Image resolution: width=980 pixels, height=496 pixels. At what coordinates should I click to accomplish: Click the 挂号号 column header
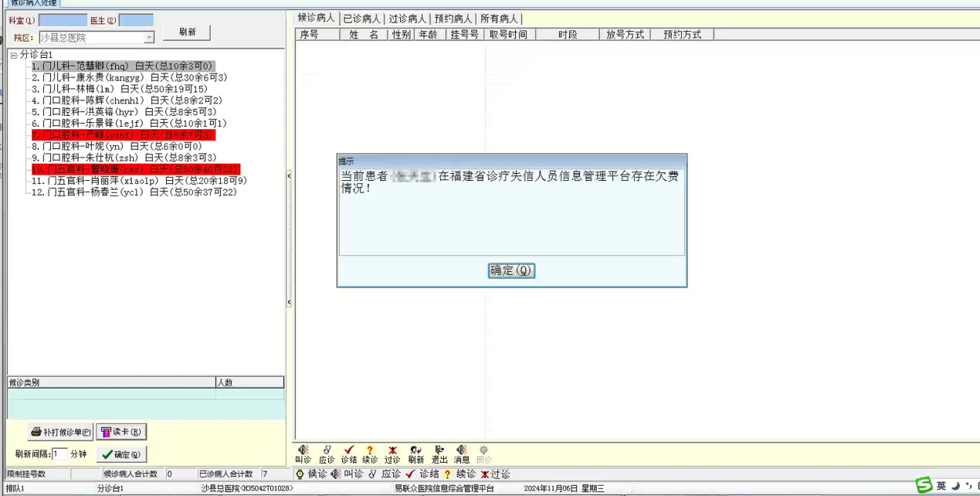coord(464,35)
